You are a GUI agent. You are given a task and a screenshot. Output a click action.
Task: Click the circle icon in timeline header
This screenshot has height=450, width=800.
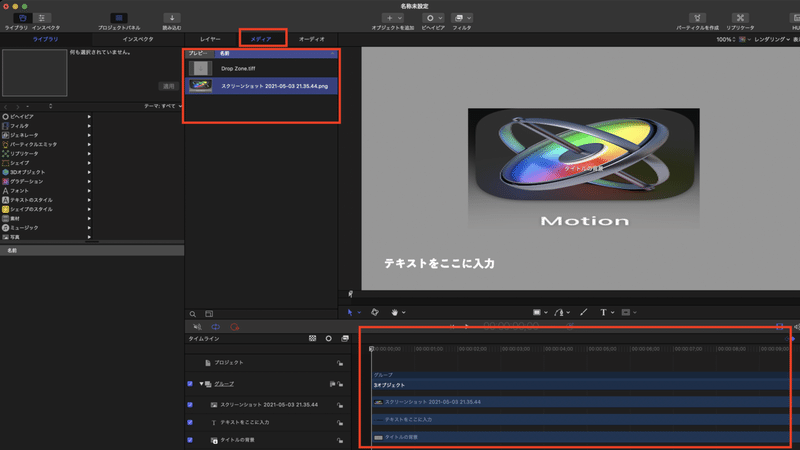coord(329,338)
